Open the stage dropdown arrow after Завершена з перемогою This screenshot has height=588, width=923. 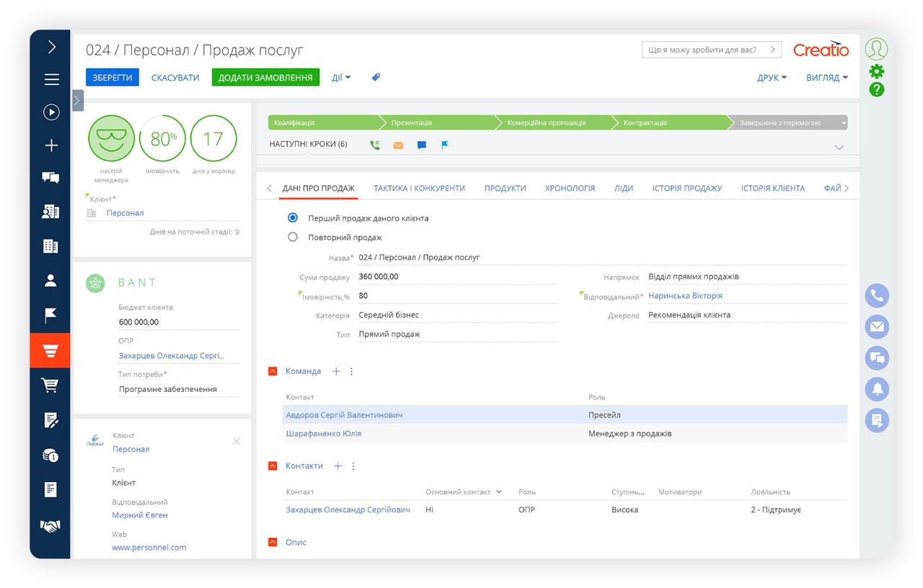(843, 123)
